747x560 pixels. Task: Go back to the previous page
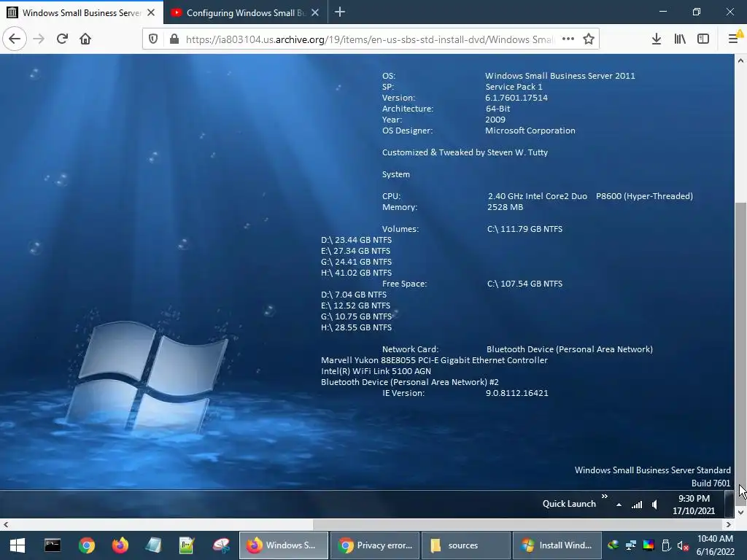click(15, 39)
